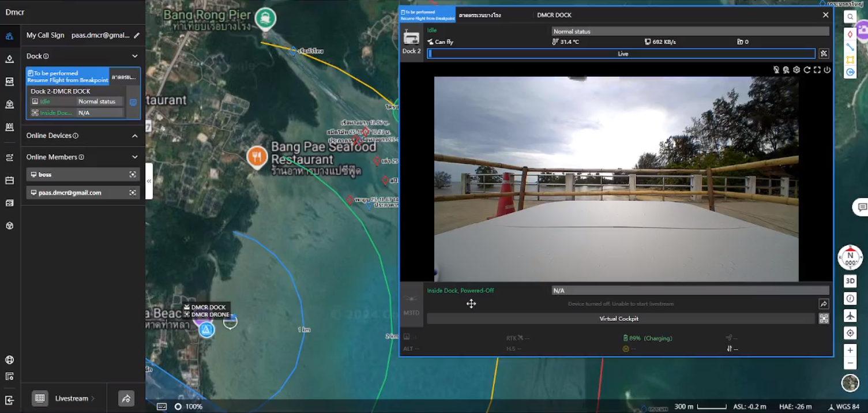Open livestream settings gear above video

point(796,70)
